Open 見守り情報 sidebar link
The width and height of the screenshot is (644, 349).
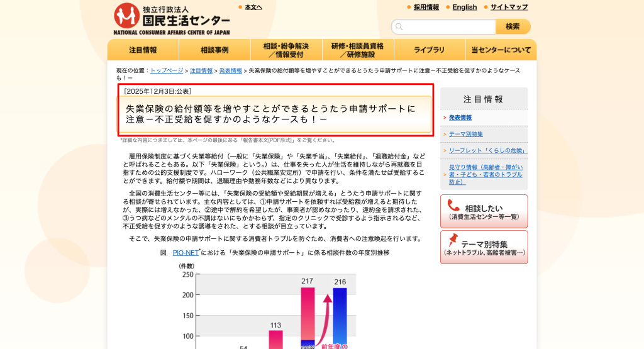point(486,175)
